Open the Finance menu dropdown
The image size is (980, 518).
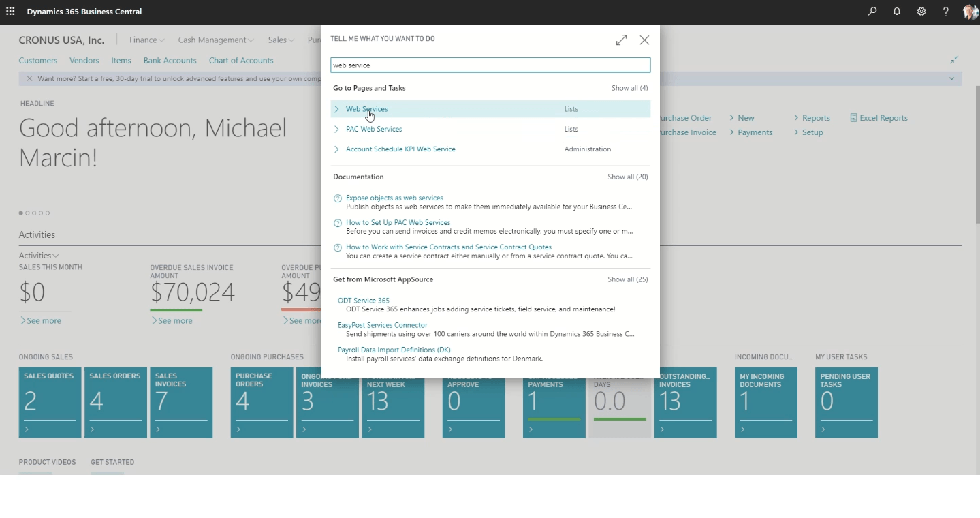click(x=147, y=40)
